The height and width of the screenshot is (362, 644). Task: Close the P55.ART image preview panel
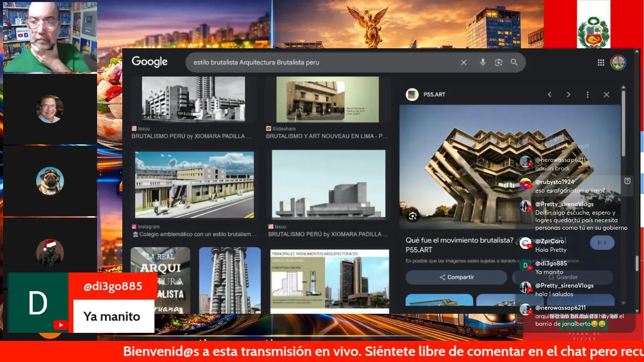pyautogui.click(x=606, y=95)
